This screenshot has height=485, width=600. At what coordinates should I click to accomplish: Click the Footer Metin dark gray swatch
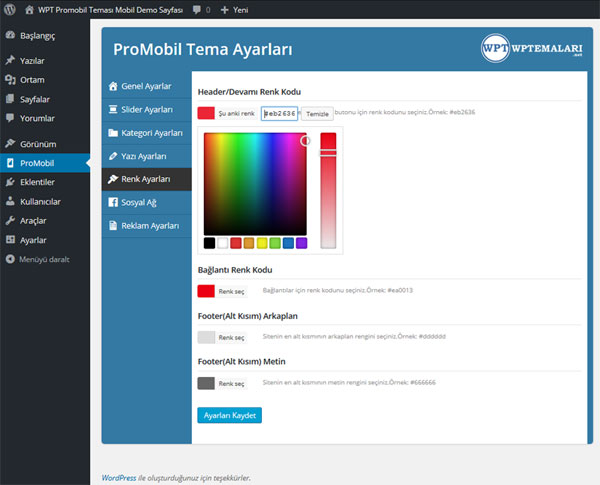point(206,383)
